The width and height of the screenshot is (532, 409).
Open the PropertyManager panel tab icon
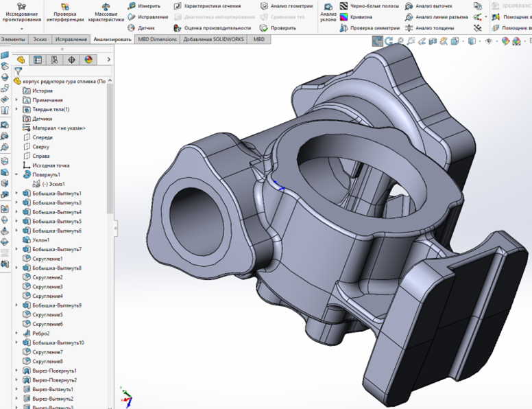[x=38, y=60]
